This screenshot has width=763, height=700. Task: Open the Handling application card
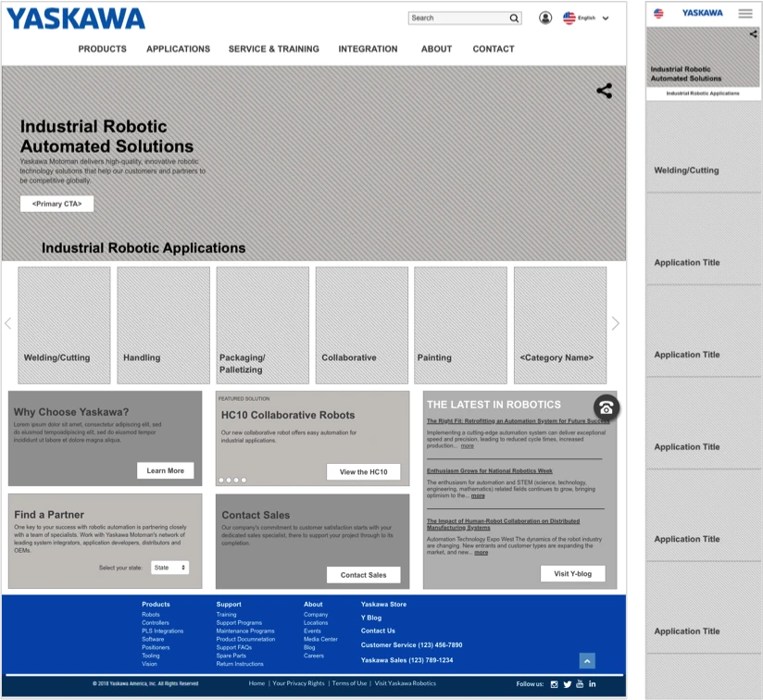[x=164, y=325]
